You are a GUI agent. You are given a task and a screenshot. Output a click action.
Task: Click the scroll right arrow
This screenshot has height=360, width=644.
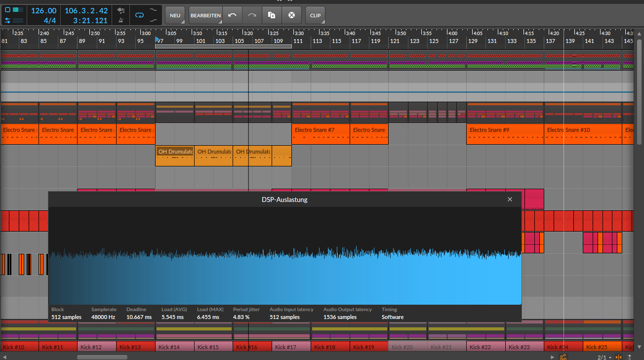552,357
